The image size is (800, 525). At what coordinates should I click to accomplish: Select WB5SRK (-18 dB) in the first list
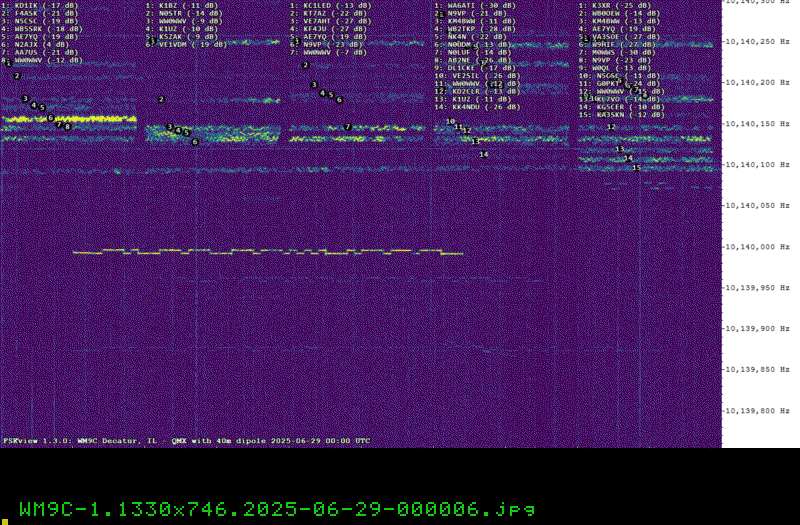[x=42, y=29]
